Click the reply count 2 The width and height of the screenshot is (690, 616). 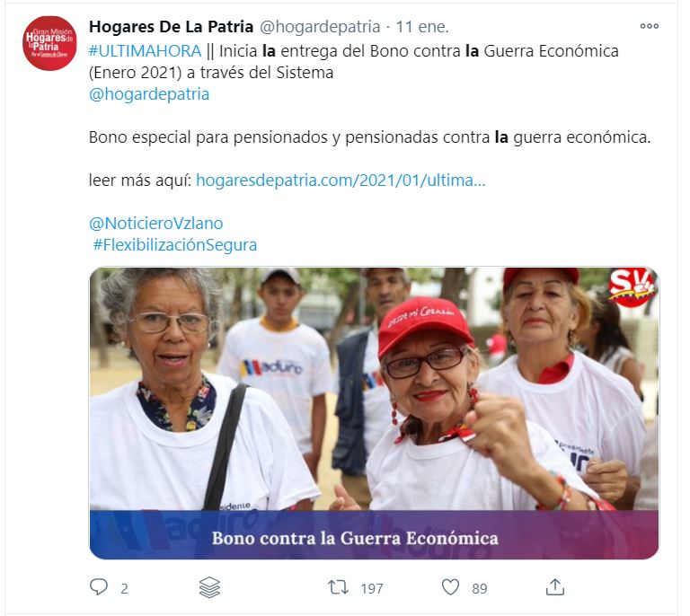tap(125, 588)
